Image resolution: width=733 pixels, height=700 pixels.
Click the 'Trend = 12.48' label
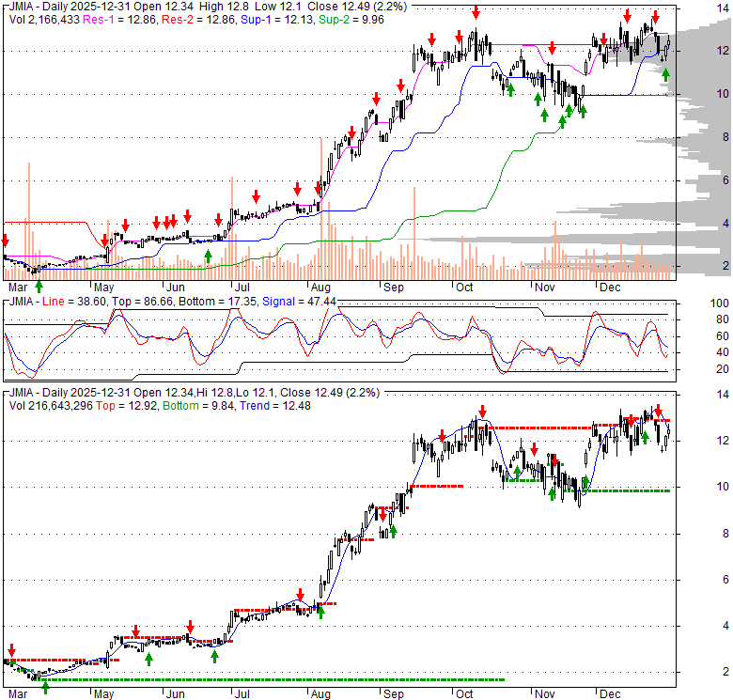pyautogui.click(x=275, y=406)
